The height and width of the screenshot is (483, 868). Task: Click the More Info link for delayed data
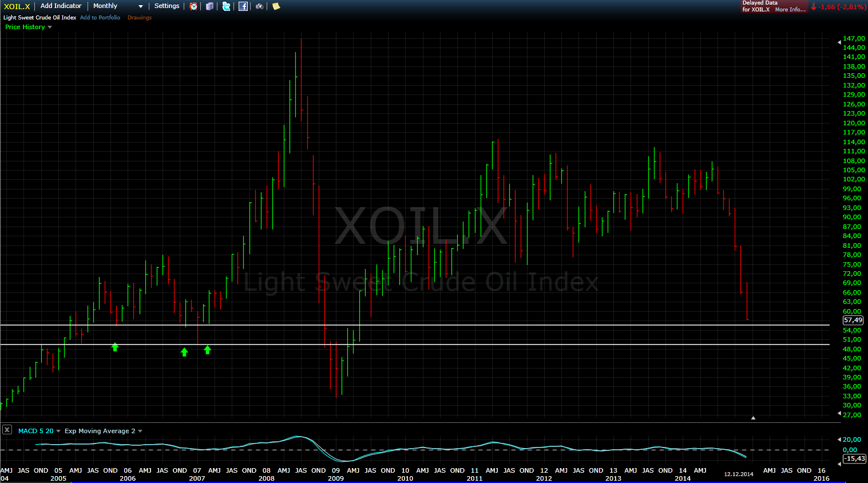pyautogui.click(x=790, y=10)
